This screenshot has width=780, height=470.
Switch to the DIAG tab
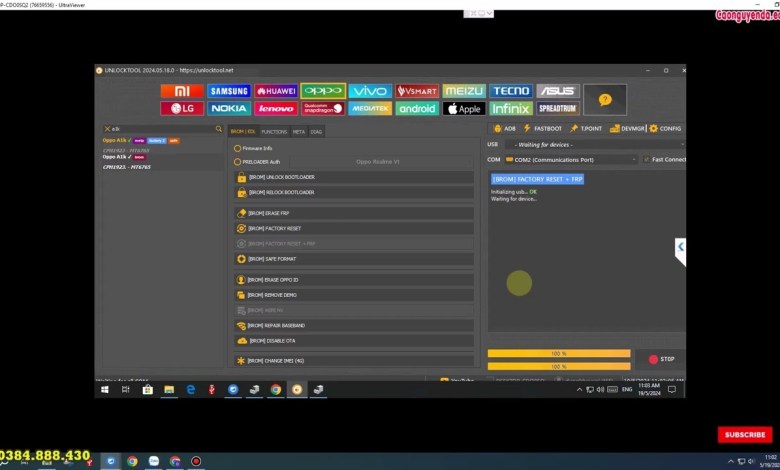316,132
